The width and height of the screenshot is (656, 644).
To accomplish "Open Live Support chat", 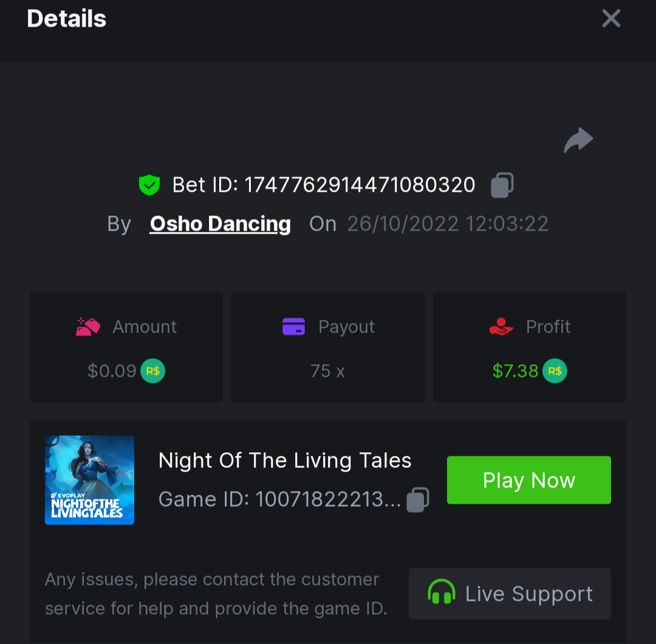I will [510, 593].
